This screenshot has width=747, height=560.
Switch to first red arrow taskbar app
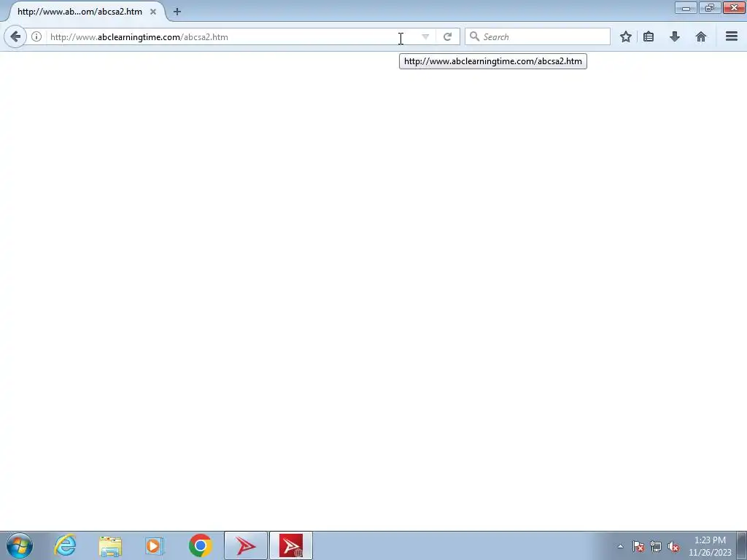click(x=246, y=545)
